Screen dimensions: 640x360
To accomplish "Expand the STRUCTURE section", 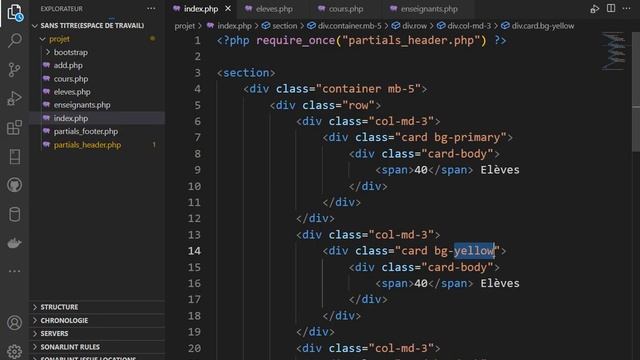I will click(x=97, y=307).
